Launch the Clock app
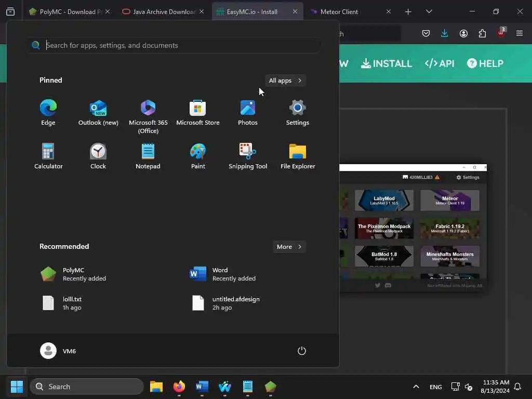The width and height of the screenshot is (532, 399). 98,156
